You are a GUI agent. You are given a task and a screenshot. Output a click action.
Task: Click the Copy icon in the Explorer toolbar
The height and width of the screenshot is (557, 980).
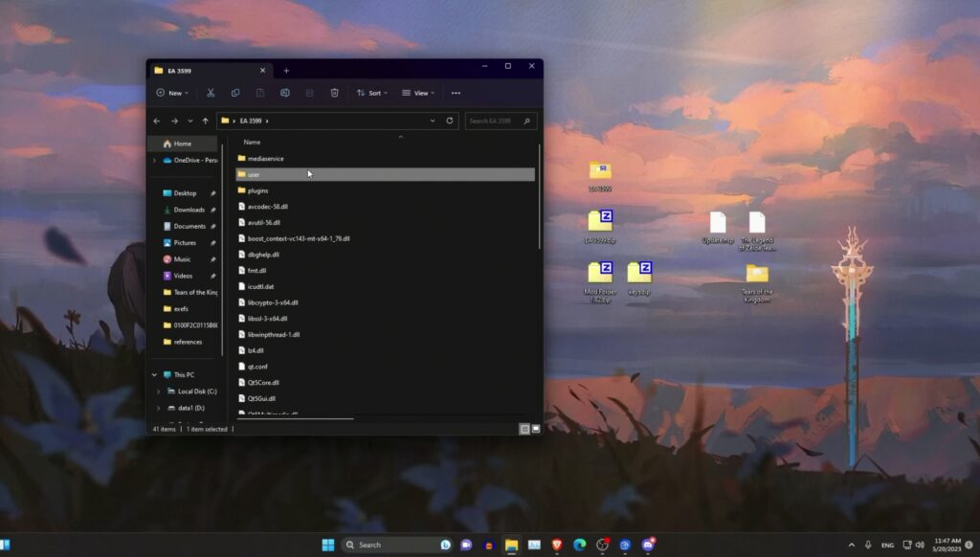[x=235, y=93]
